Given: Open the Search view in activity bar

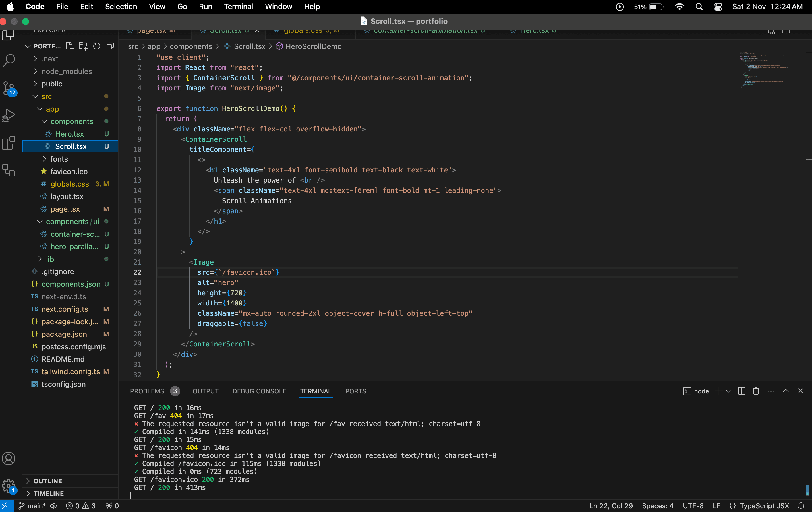Looking at the screenshot, I should [9, 60].
